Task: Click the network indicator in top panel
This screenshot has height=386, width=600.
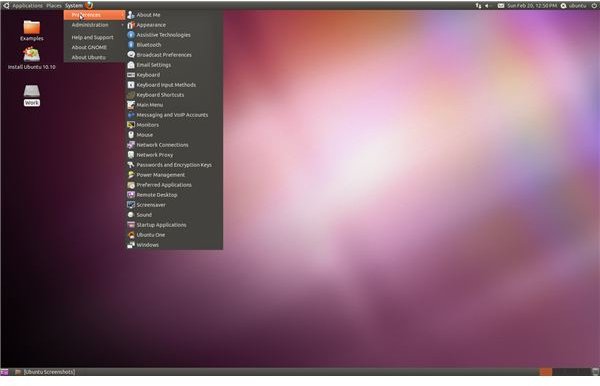Action: click(x=478, y=5)
